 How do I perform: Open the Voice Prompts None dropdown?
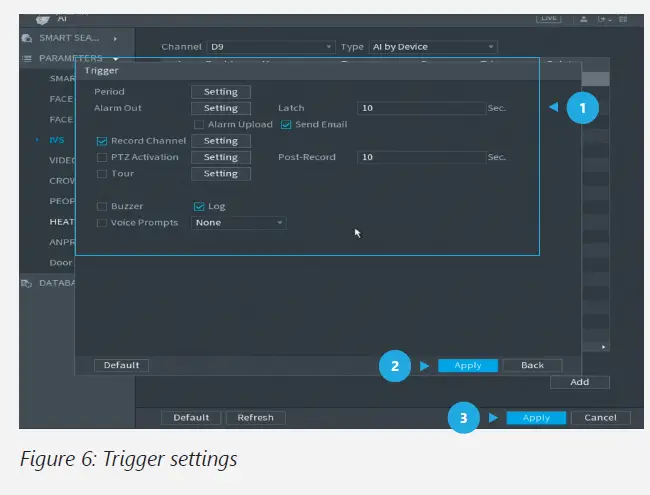(x=238, y=223)
